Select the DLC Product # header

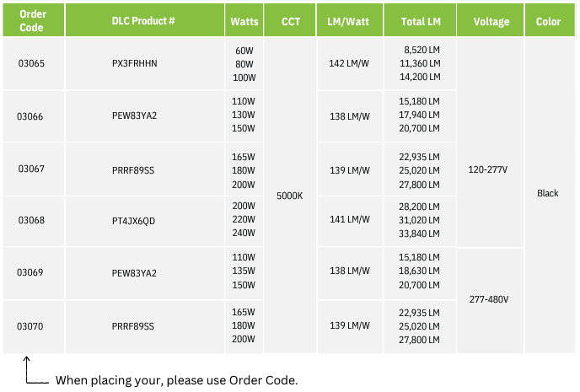coord(145,20)
